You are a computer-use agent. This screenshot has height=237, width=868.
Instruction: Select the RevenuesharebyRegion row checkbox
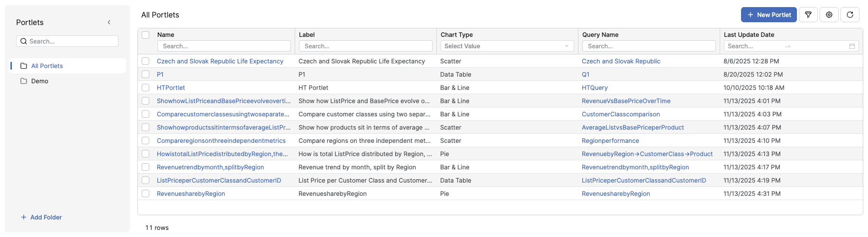pos(145,193)
